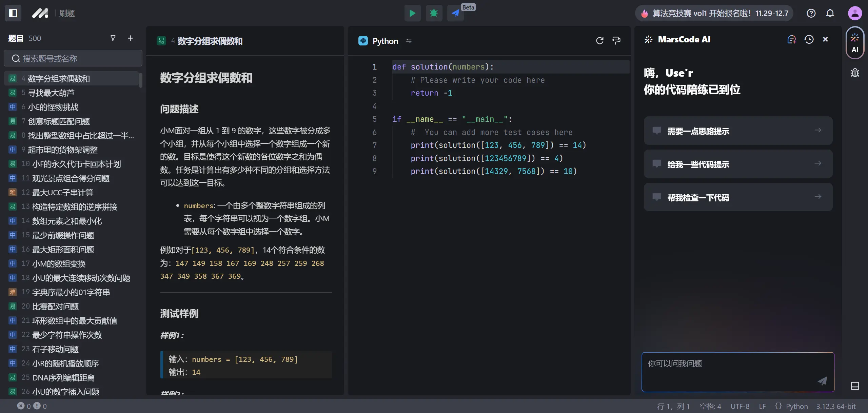Change line ending via LF status
The width and height of the screenshot is (868, 413).
click(x=762, y=406)
